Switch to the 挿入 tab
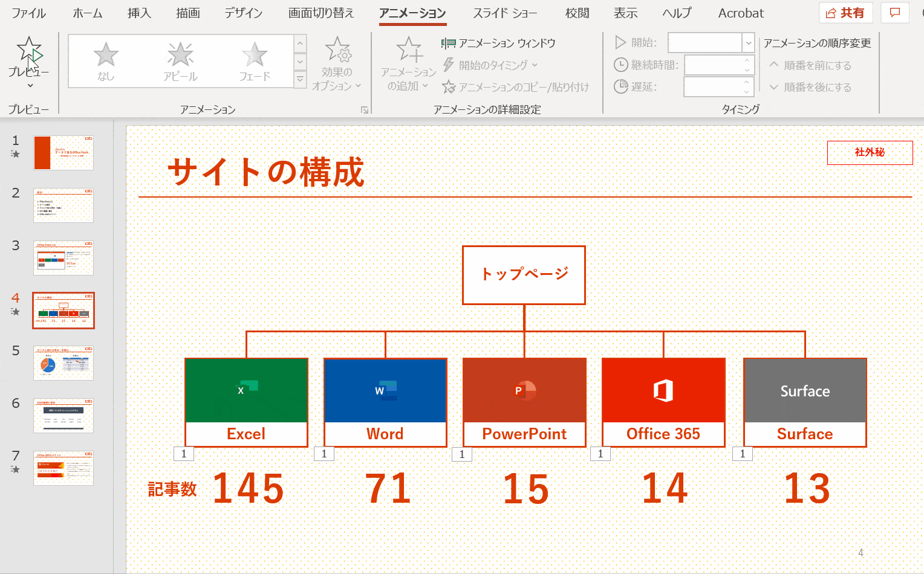The image size is (924, 574). point(139,13)
